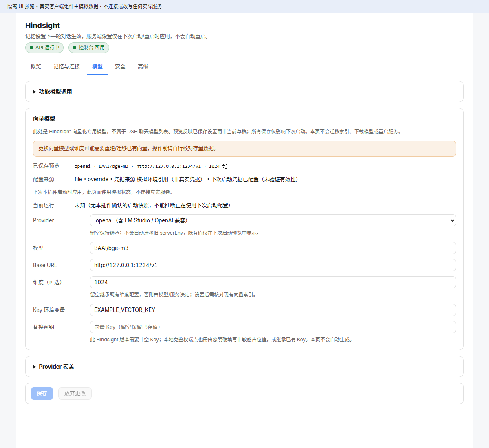489x448 pixels.
Task: Click the 配置来源 row label
Action: (44, 179)
